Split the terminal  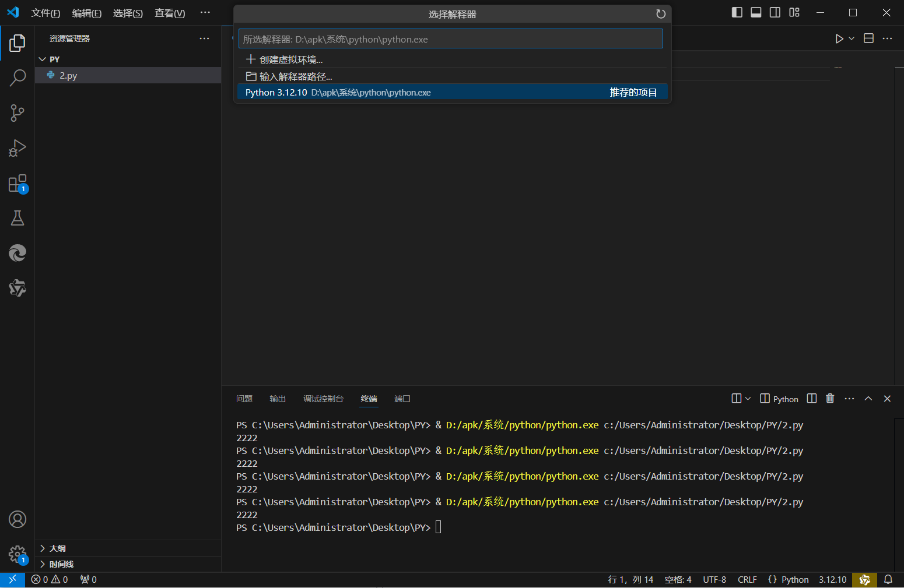click(x=812, y=399)
